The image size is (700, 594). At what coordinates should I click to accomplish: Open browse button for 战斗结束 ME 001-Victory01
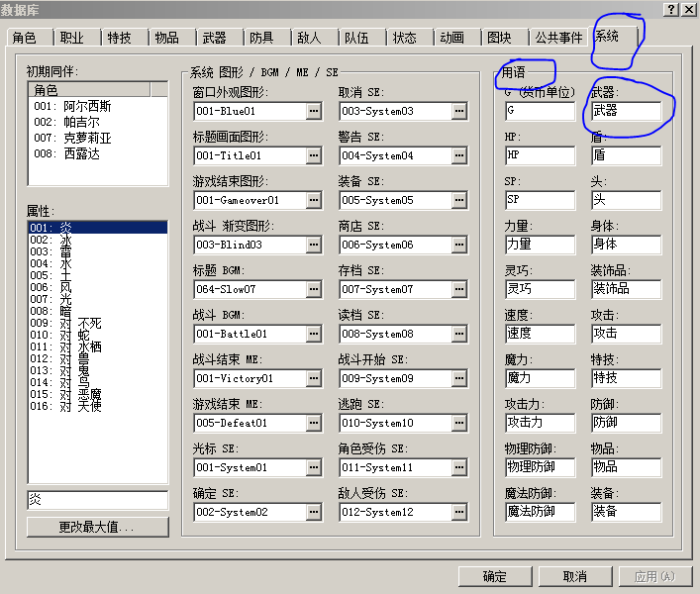[314, 378]
